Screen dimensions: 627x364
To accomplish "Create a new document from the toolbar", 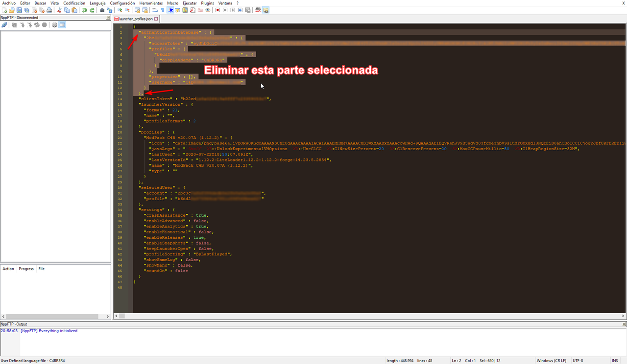I will [4, 10].
